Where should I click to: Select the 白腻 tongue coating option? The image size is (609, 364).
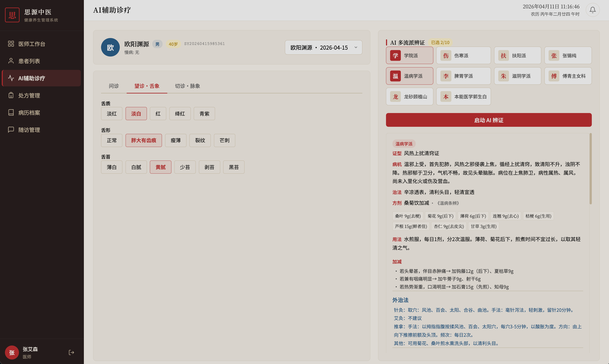point(136,167)
